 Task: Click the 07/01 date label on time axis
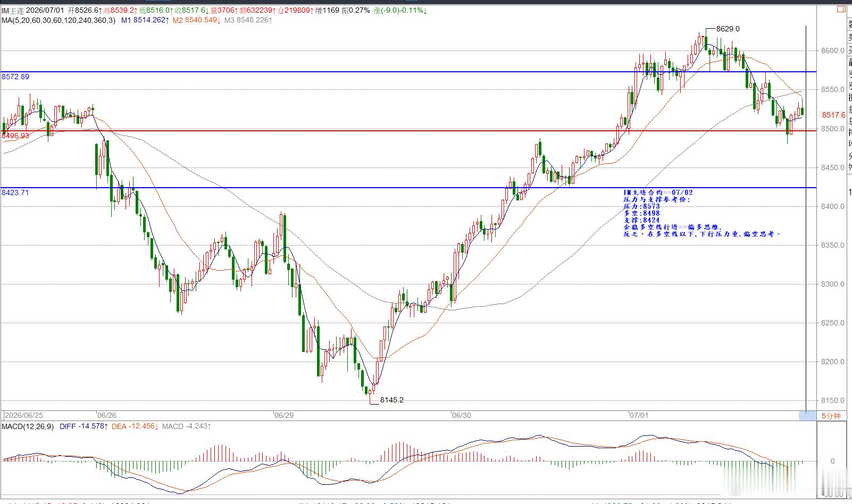639,415
